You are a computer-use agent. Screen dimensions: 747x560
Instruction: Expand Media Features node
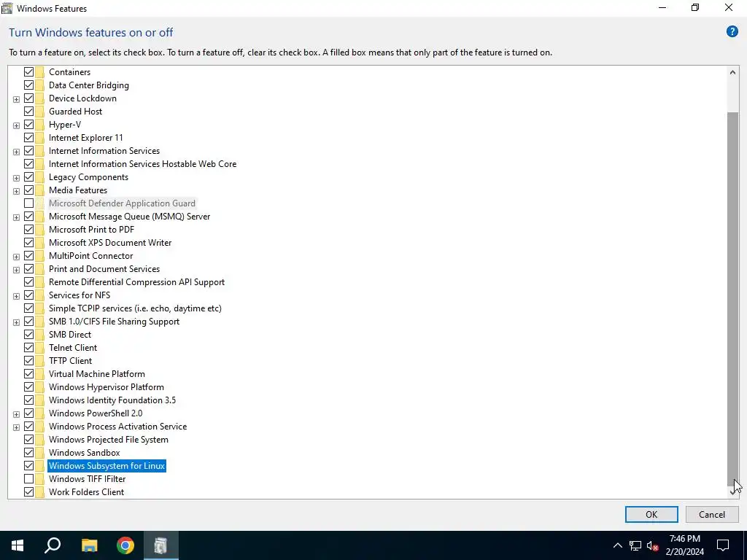click(16, 191)
